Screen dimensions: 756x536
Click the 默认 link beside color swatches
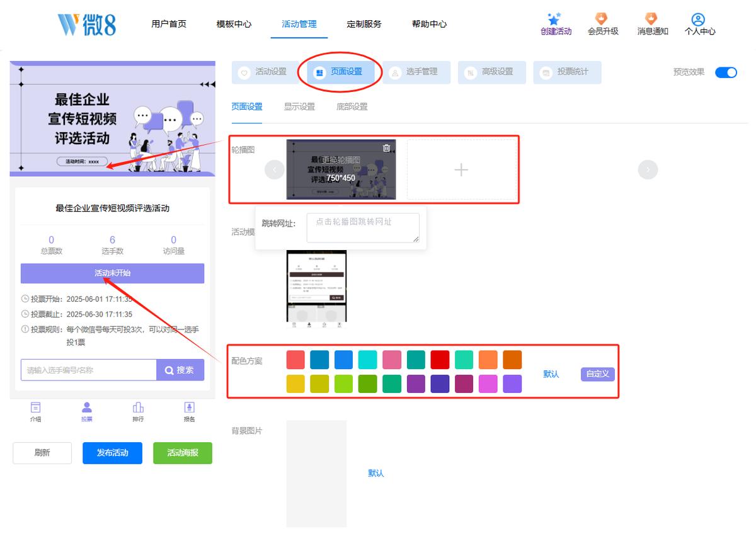pos(551,374)
